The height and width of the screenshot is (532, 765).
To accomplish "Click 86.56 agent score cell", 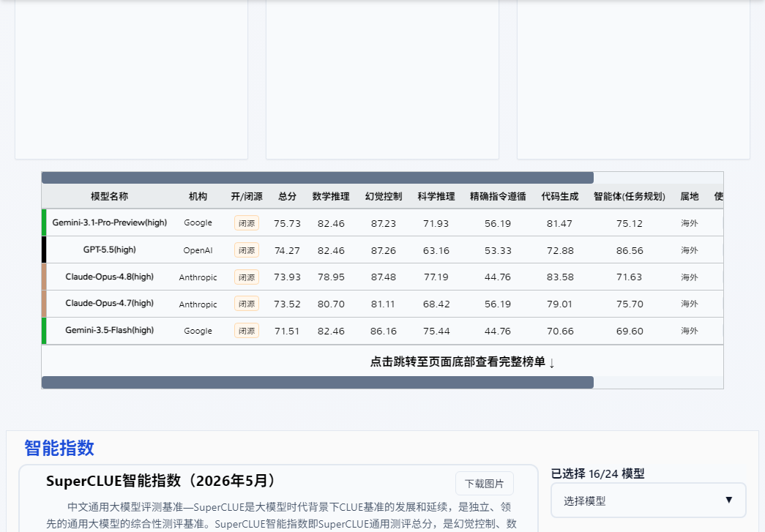I will click(x=630, y=251).
